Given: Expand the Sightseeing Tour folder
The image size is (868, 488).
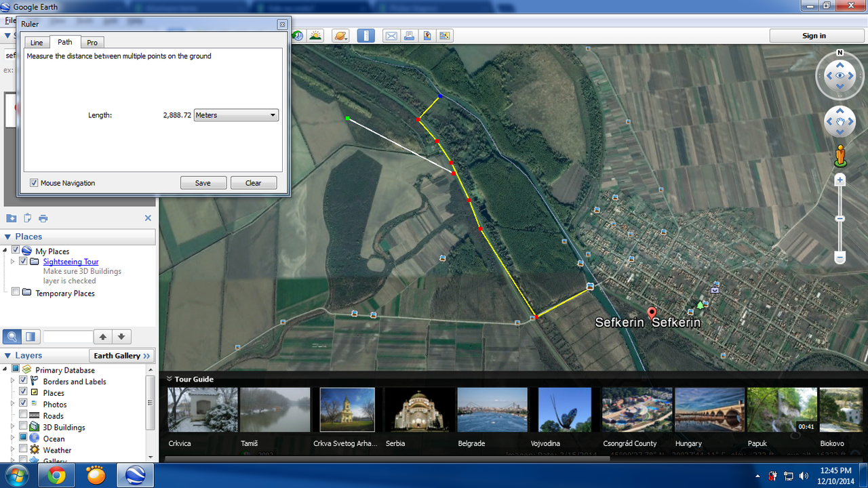Looking at the screenshot, I should [x=12, y=262].
